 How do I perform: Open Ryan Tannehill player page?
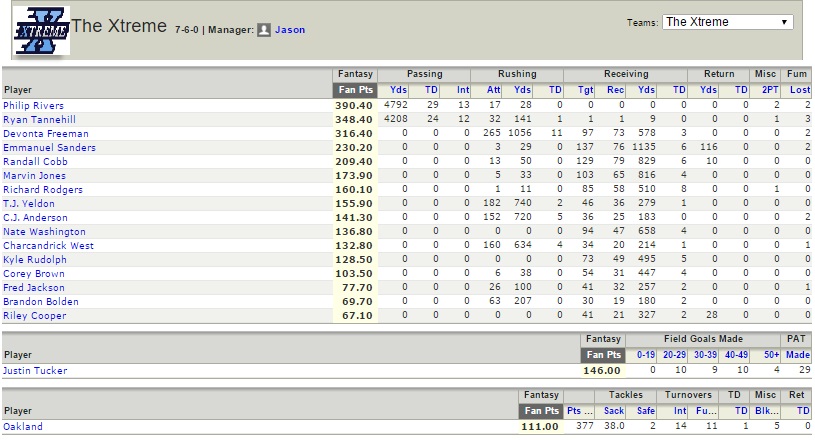40,119
